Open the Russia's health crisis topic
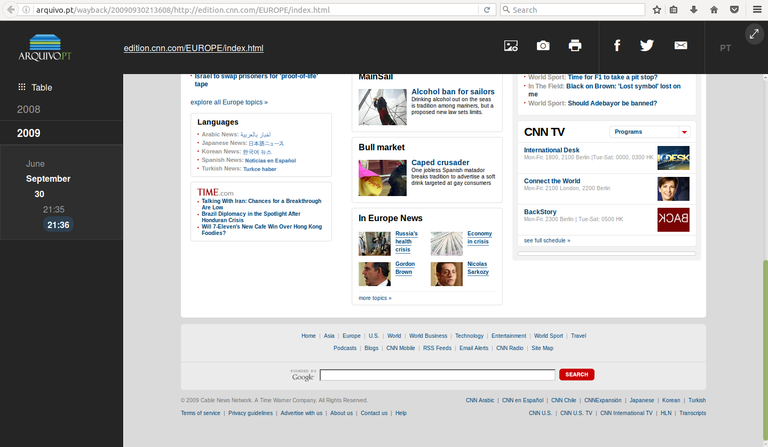Image resolution: width=768 pixels, height=447 pixels. pos(406,241)
